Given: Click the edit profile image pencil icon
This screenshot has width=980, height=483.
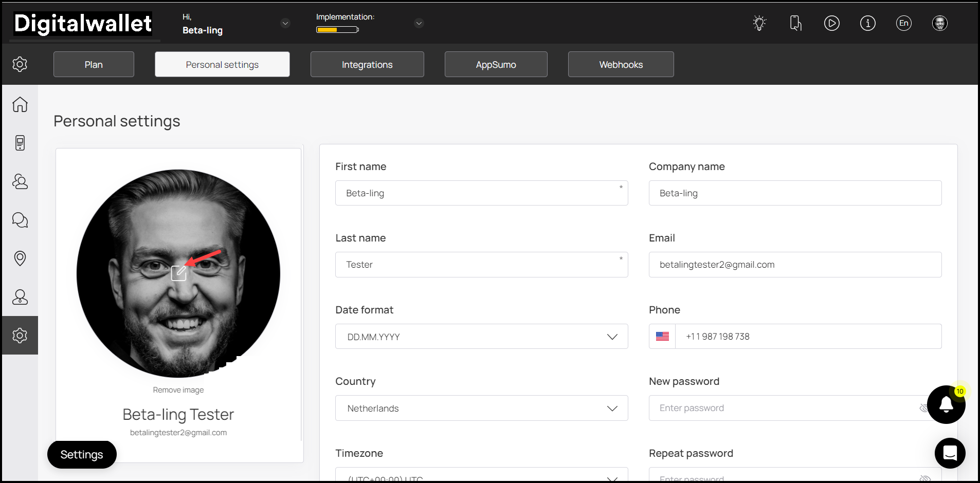Looking at the screenshot, I should (x=178, y=273).
